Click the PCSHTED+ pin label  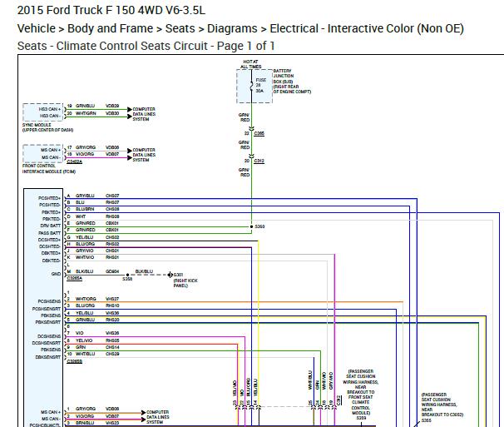(50, 198)
